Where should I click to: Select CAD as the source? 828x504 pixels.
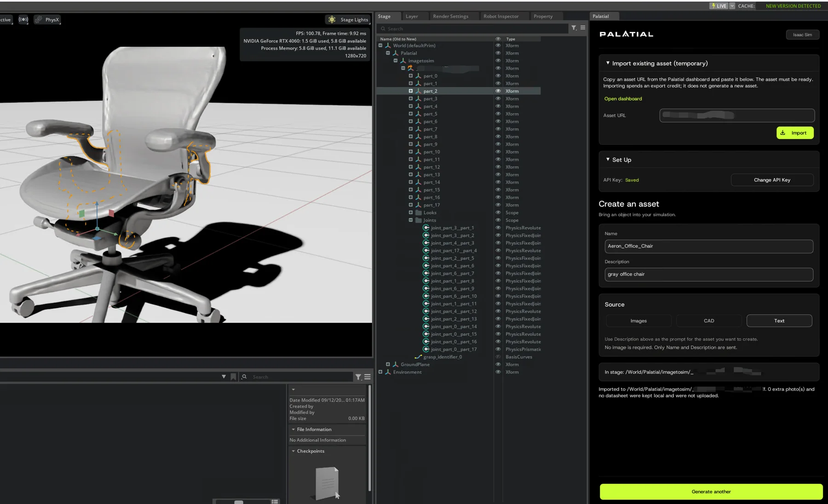click(709, 321)
